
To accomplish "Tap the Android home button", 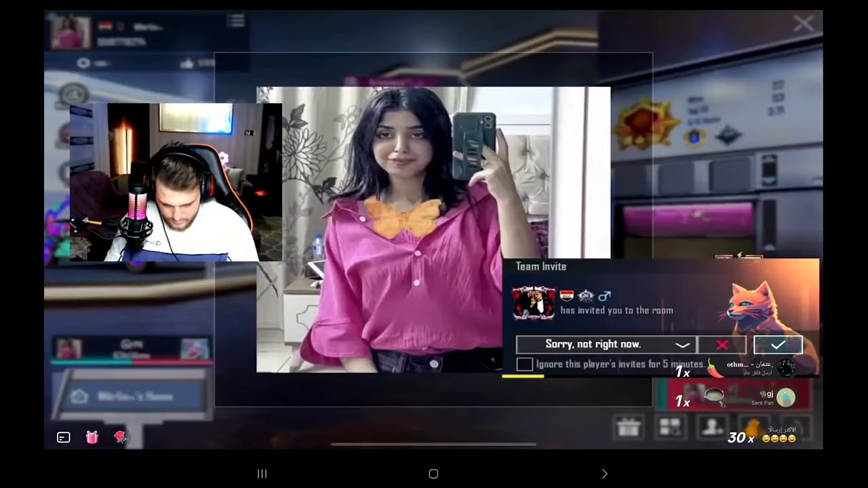I will click(x=433, y=474).
